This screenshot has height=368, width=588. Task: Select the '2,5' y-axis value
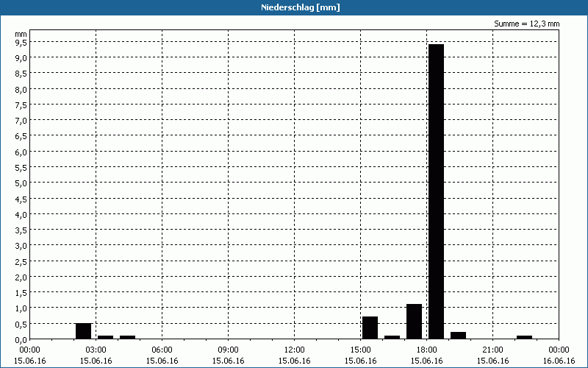tap(21, 261)
